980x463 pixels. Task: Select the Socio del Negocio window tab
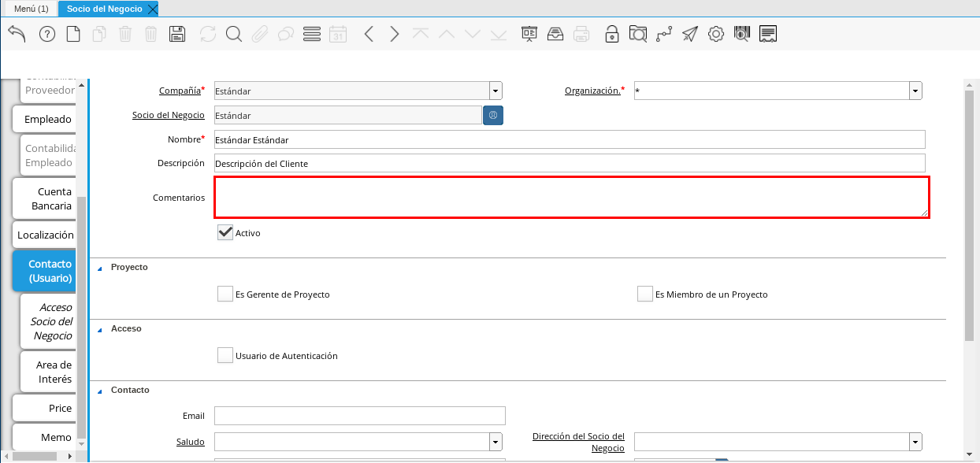pyautogui.click(x=104, y=9)
